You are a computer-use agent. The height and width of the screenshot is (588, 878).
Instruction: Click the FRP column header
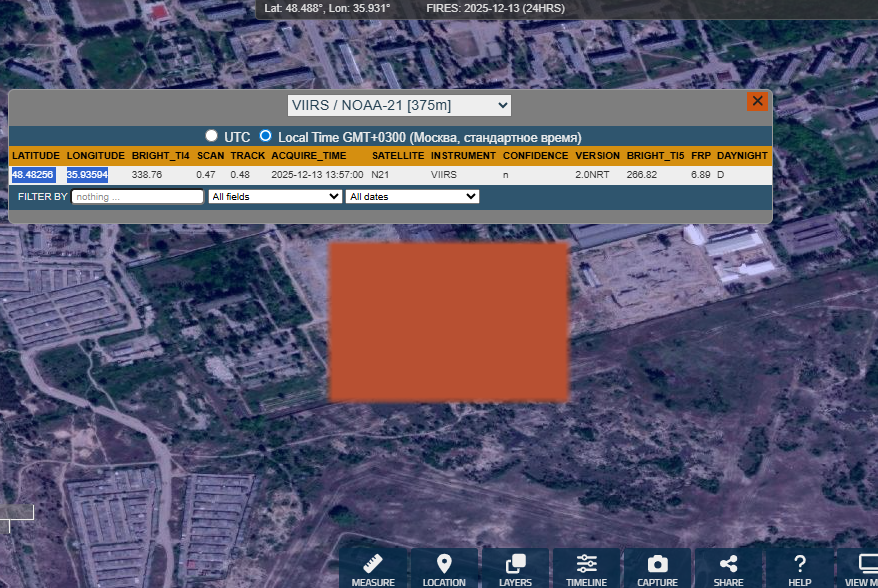(x=700, y=156)
